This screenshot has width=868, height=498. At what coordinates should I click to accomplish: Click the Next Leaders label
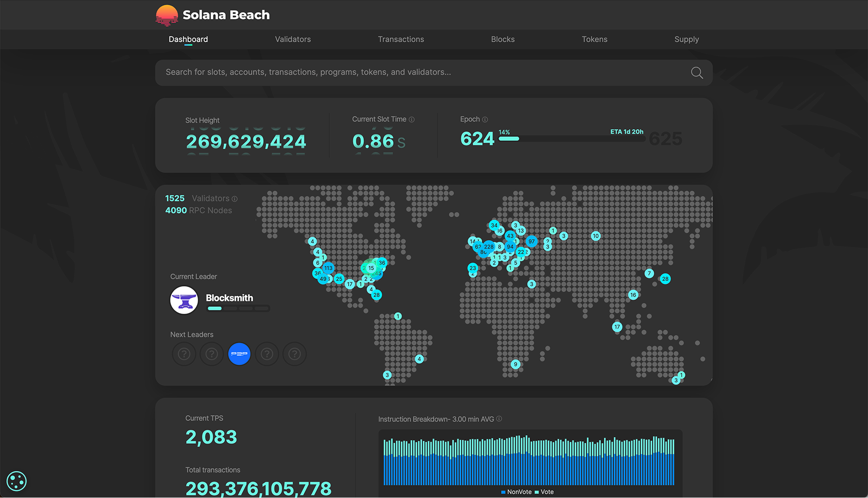click(192, 334)
